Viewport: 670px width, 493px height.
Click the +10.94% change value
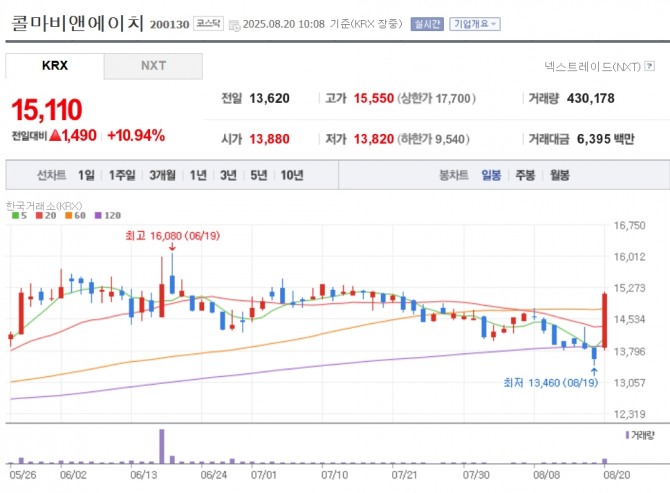coord(136,135)
